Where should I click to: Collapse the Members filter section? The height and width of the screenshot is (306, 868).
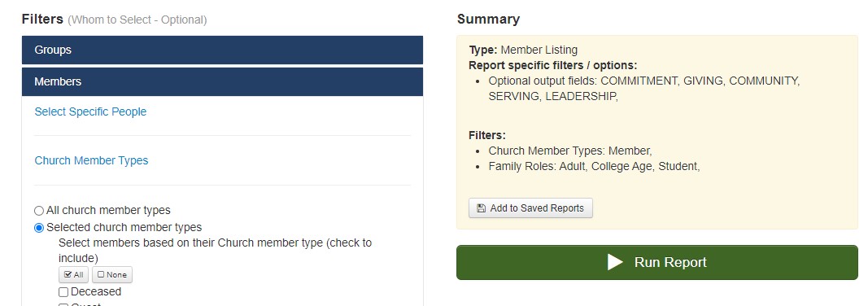(223, 81)
